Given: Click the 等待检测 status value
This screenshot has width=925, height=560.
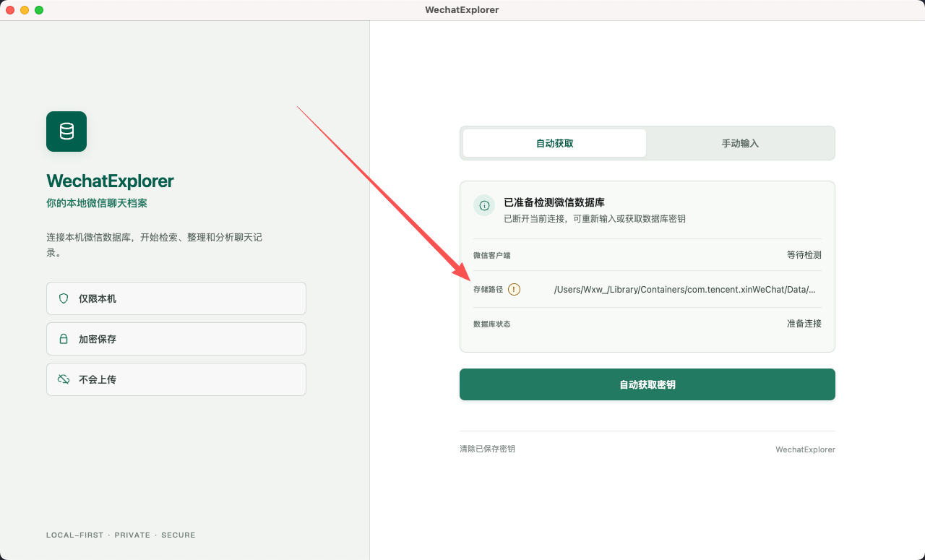Looking at the screenshot, I should click(804, 255).
